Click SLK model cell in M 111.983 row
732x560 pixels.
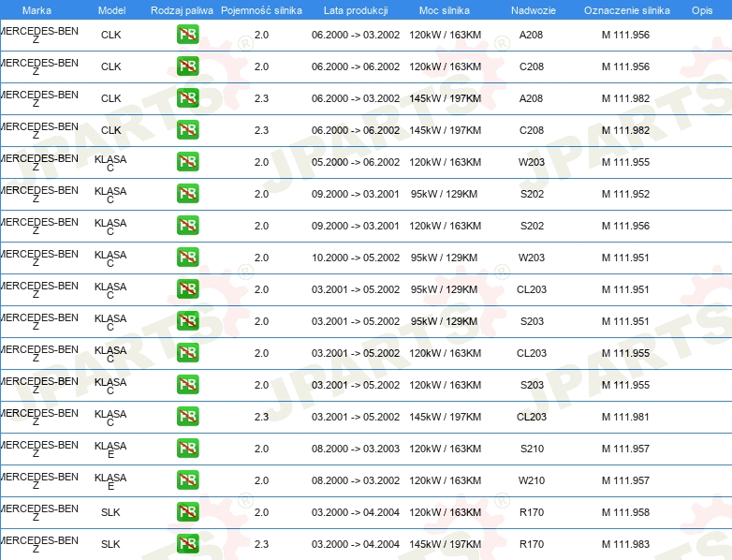click(x=110, y=544)
